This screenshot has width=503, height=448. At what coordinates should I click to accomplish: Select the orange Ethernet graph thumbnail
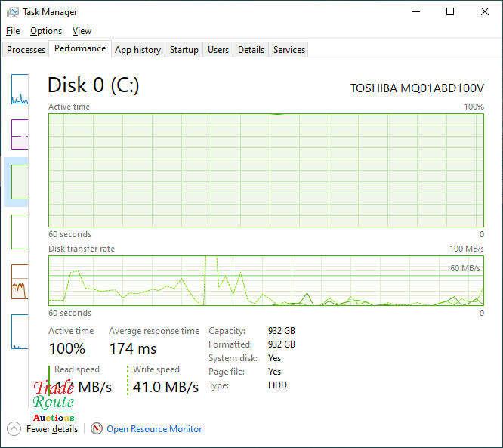(x=20, y=282)
